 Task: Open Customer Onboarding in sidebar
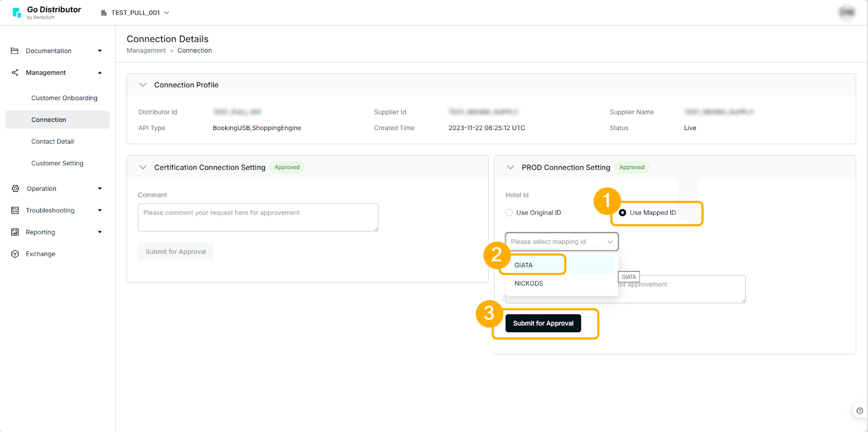[65, 98]
